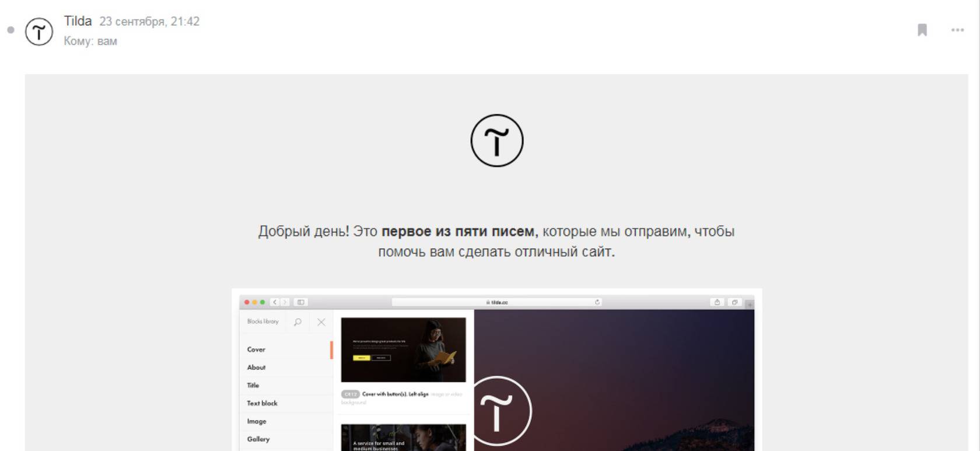Image resolution: width=980 pixels, height=451 pixels.
Task: Open the three-dots more actions menu
Action: tap(957, 30)
